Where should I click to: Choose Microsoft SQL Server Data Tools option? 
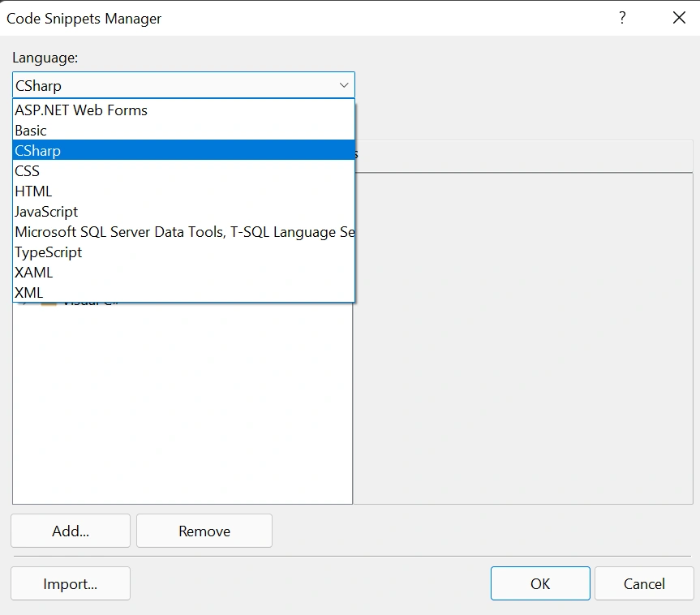pyautogui.click(x=183, y=232)
